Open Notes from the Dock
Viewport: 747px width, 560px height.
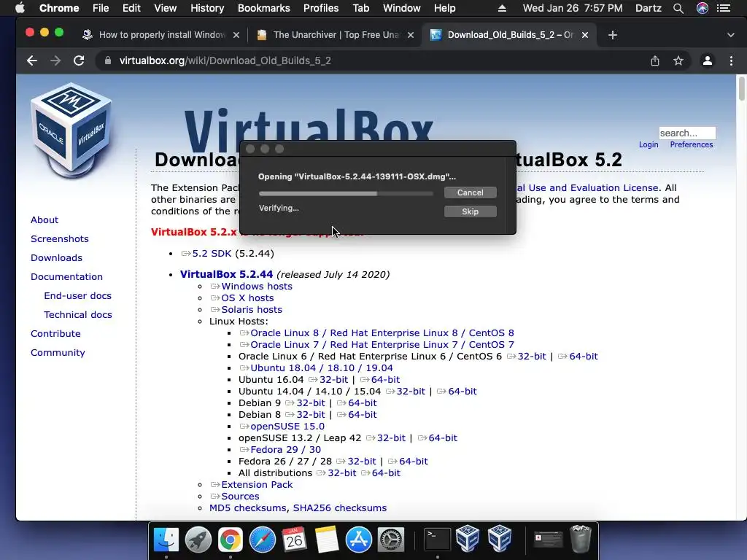[x=326, y=540]
